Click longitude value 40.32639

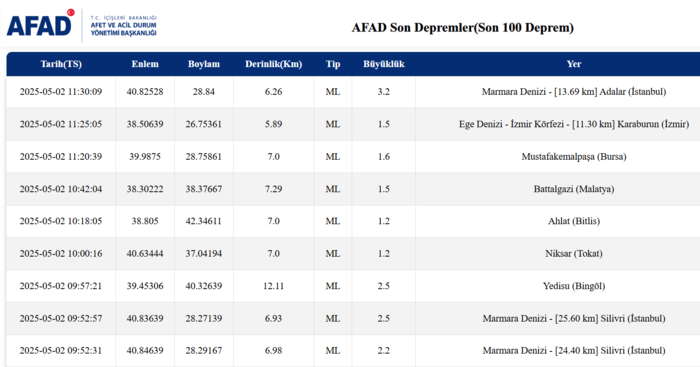(204, 286)
